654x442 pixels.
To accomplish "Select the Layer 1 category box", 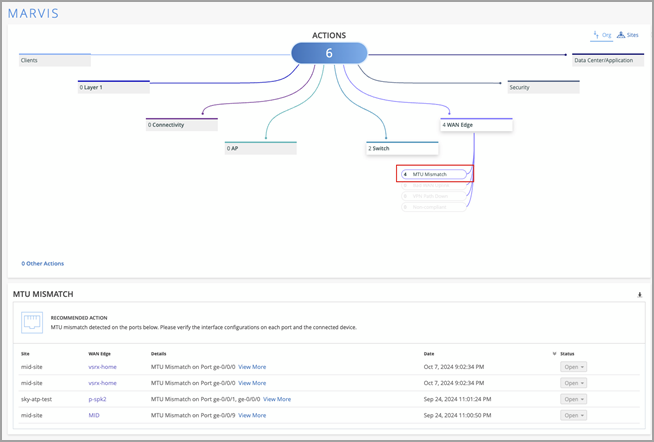I will point(114,87).
